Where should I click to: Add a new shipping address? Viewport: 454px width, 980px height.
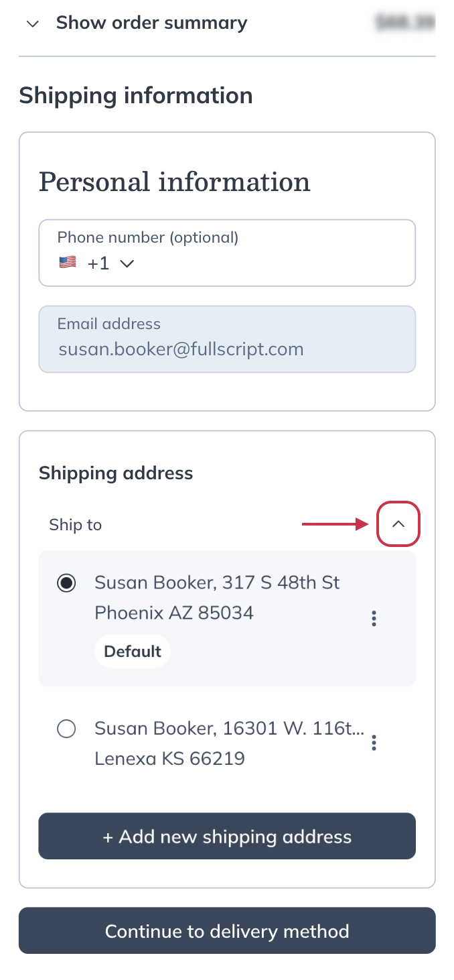(227, 836)
